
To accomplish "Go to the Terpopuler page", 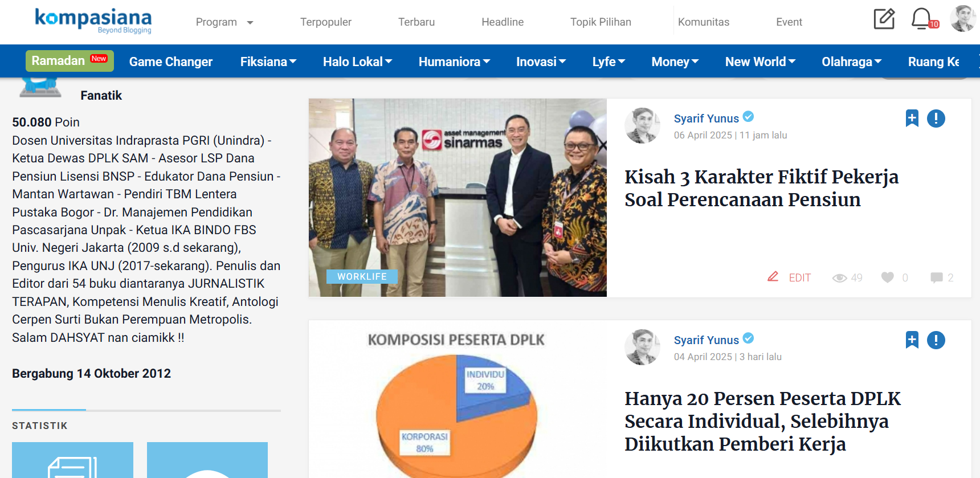I will tap(326, 22).
